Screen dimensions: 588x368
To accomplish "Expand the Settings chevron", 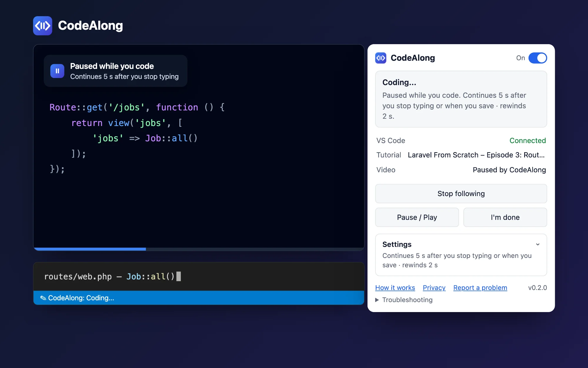I will pyautogui.click(x=538, y=244).
